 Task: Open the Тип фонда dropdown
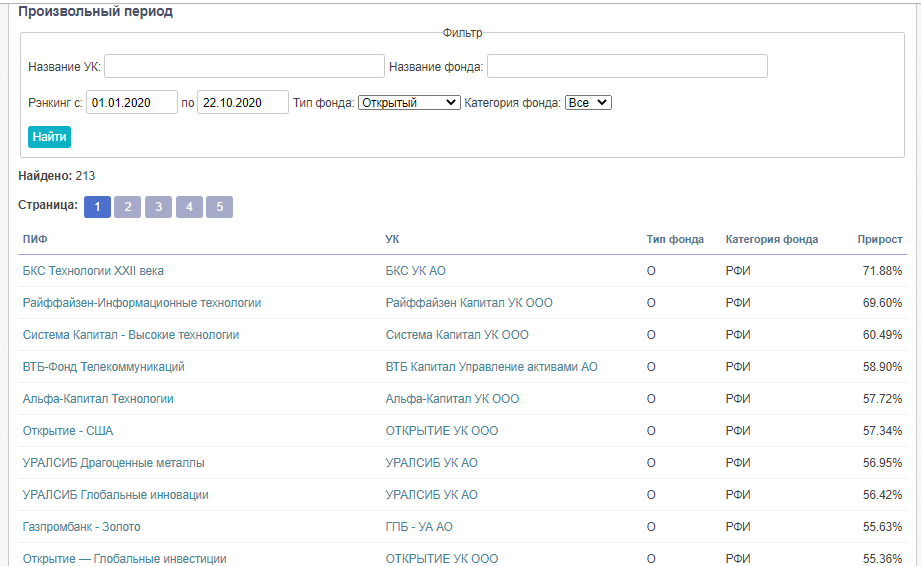[x=409, y=103]
